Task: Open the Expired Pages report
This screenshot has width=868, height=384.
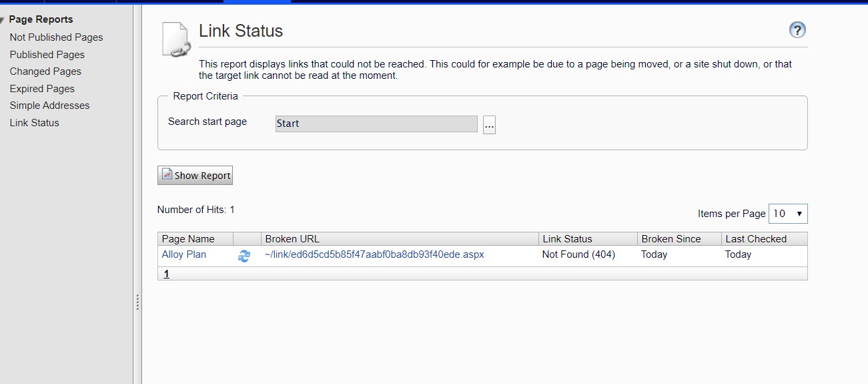Action: [42, 89]
